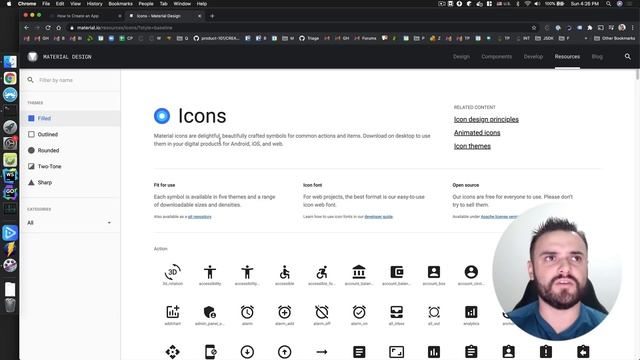Viewport: 640px width, 360px height.
Task: Select the plain alarm clock icon
Action: point(247,312)
